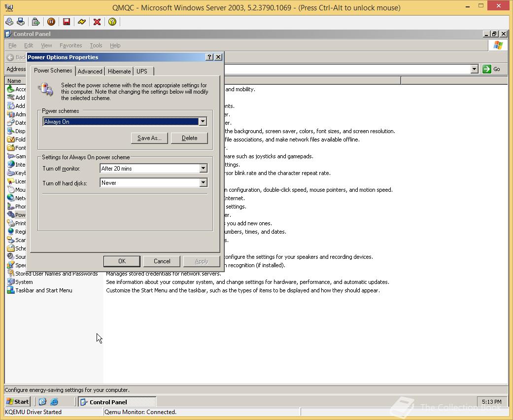Click the Name column header

click(x=14, y=80)
